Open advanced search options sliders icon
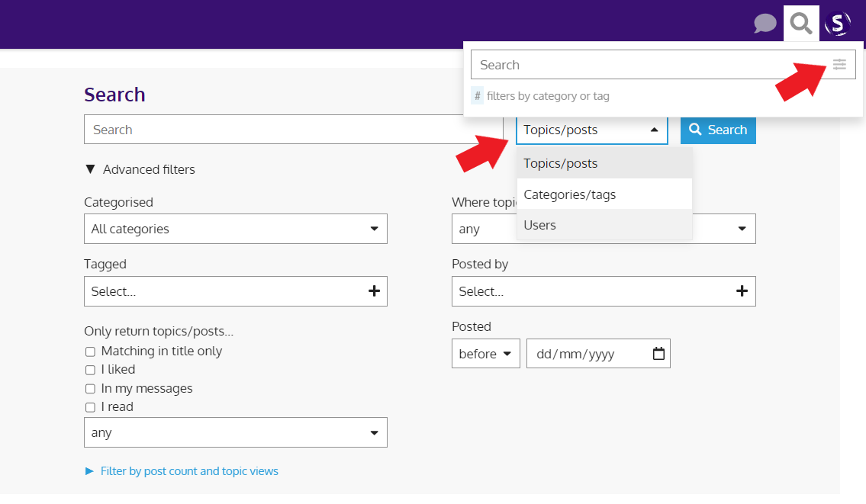This screenshot has height=504, width=866. pyautogui.click(x=839, y=65)
